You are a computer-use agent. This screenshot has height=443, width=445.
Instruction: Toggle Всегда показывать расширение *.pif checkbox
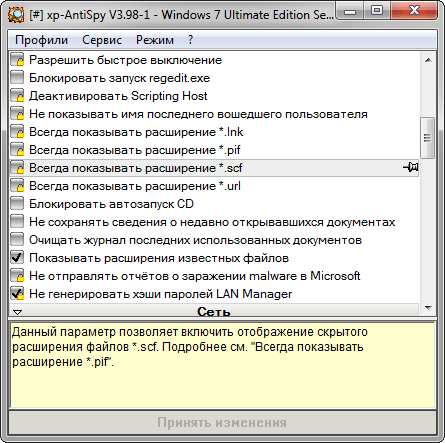pyautogui.click(x=17, y=149)
